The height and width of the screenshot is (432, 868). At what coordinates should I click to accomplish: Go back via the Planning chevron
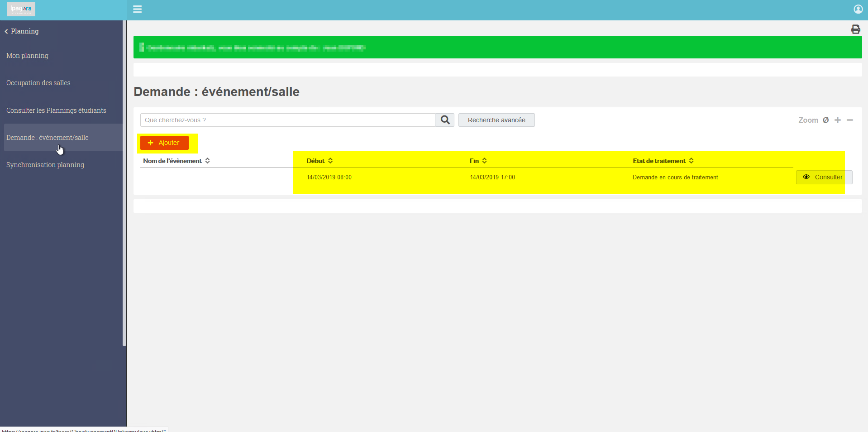[x=22, y=31]
